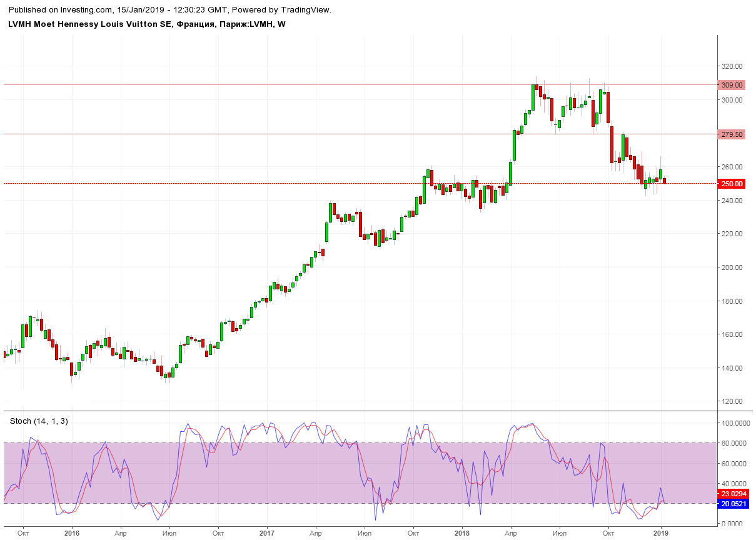Click the stochastic red value 23.0294
Screen dimensions: 756x540
(733, 494)
